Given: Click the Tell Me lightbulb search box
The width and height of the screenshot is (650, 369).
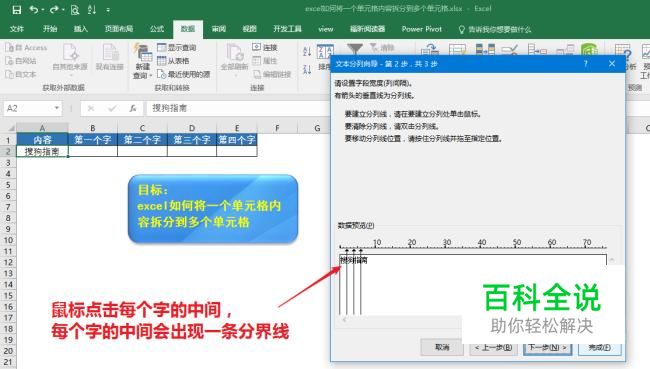Looking at the screenshot, I should point(495,29).
